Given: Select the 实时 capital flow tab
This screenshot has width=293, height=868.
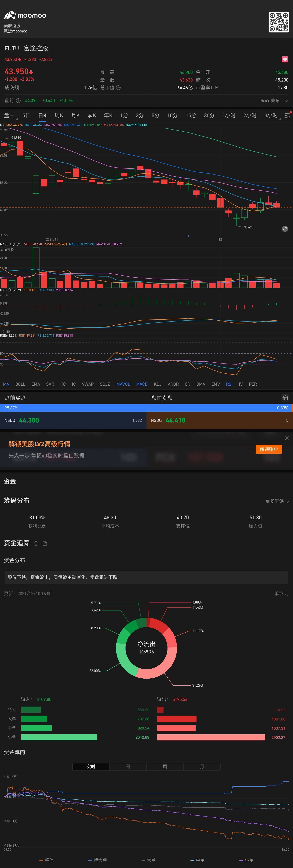Looking at the screenshot, I should pos(91,767).
